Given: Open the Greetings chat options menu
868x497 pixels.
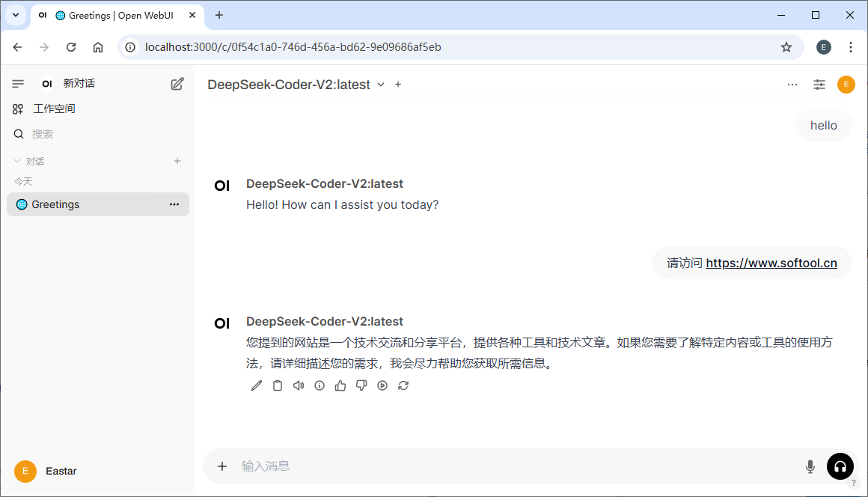Looking at the screenshot, I should click(x=174, y=204).
